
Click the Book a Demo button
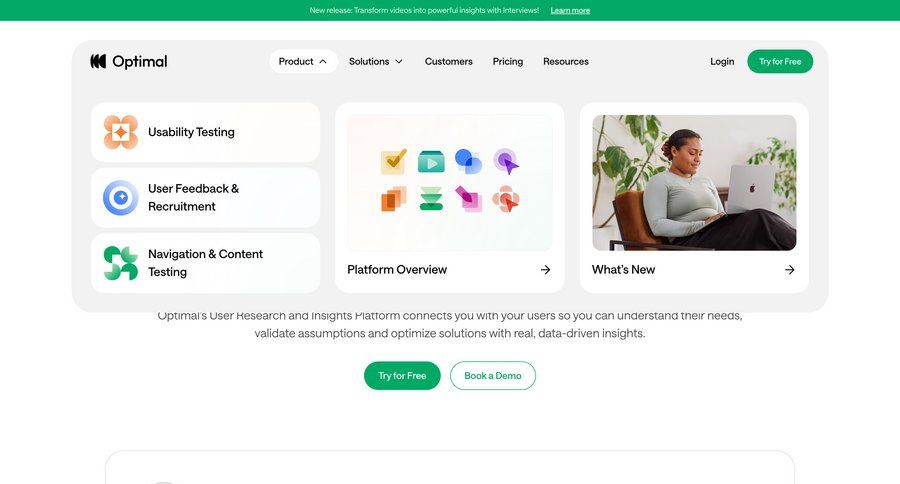tap(493, 375)
